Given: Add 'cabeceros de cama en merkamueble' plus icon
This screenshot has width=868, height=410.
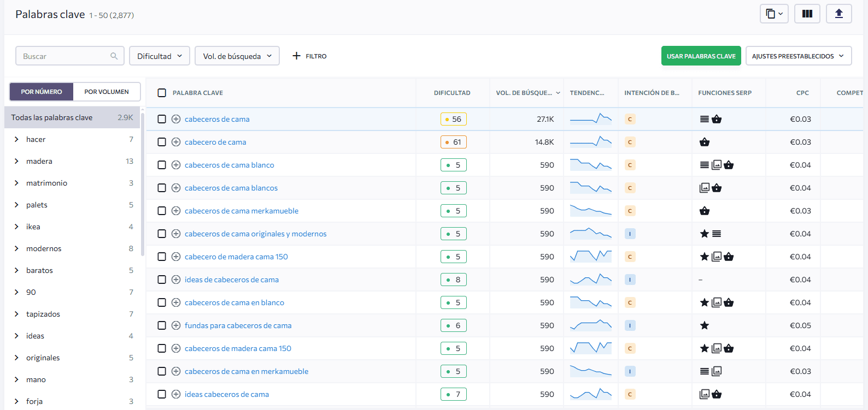Looking at the screenshot, I should coord(176,371).
